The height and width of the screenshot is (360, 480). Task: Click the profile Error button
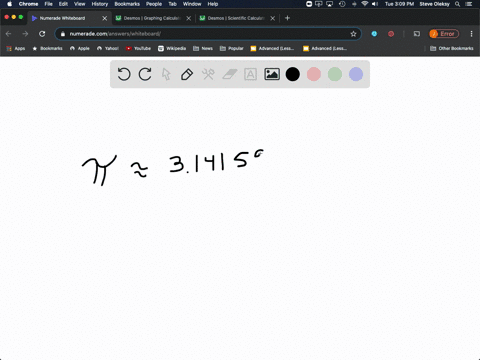tap(444, 34)
